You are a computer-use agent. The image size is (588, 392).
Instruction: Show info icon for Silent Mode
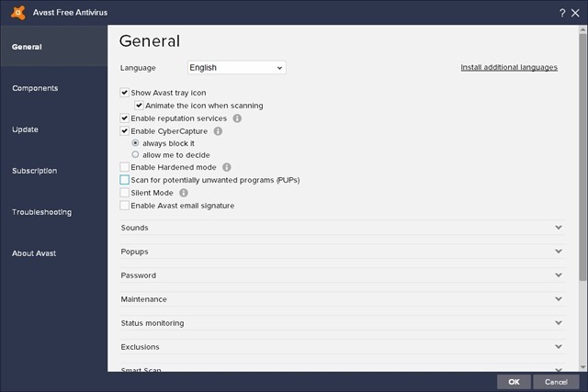click(184, 193)
